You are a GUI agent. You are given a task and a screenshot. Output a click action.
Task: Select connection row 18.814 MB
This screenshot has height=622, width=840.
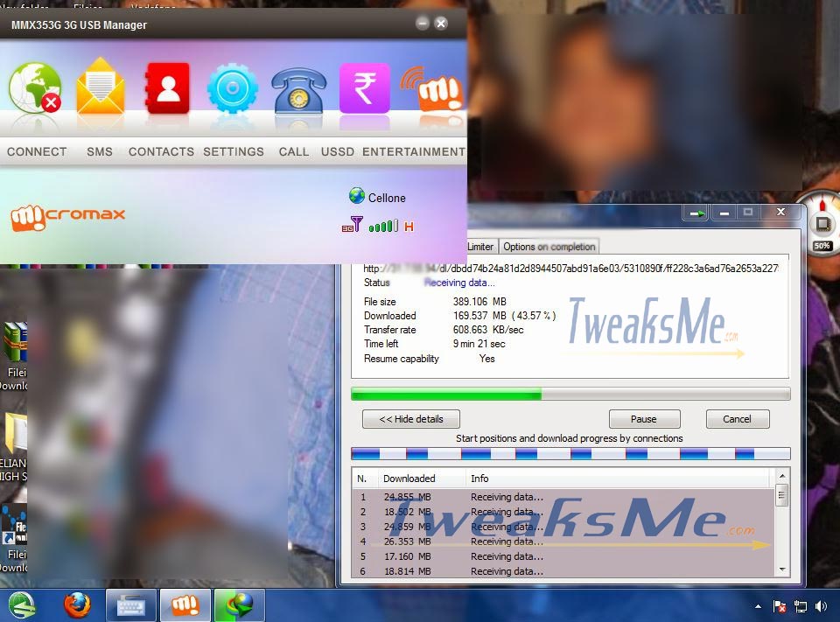click(563, 571)
